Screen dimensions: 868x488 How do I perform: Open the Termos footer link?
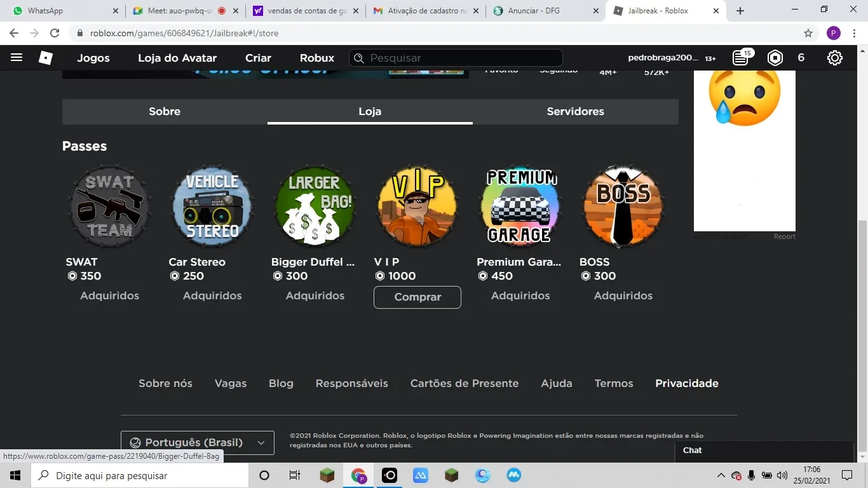614,383
